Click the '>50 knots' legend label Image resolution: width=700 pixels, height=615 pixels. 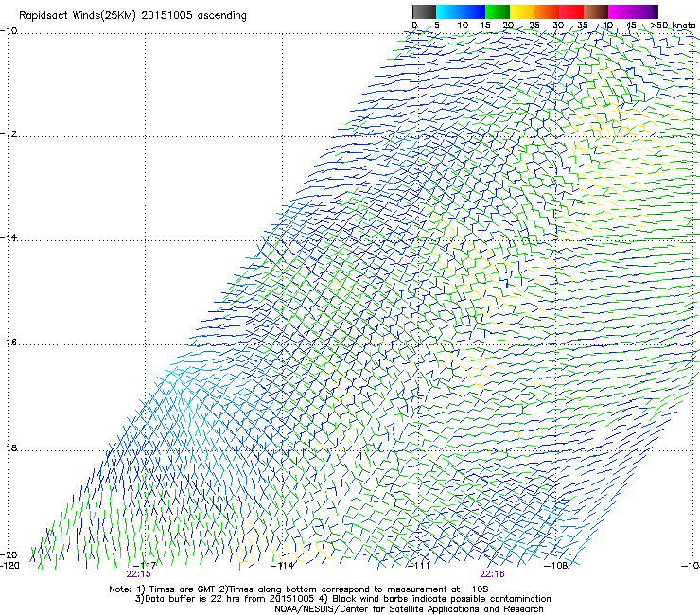673,26
